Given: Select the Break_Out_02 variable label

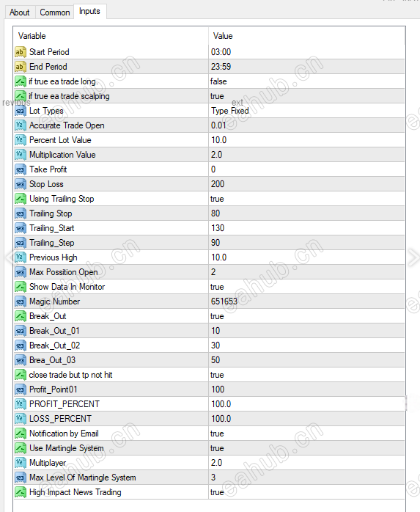Looking at the screenshot, I should (54, 345).
